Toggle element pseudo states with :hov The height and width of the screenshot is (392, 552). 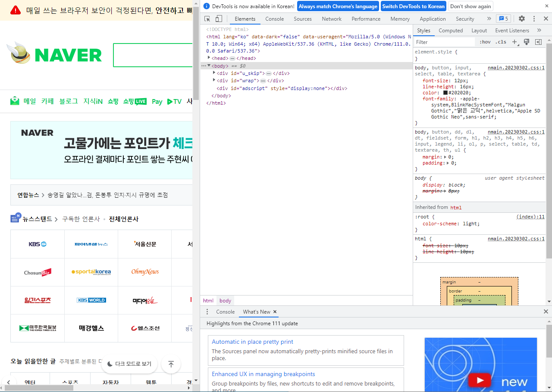point(485,42)
